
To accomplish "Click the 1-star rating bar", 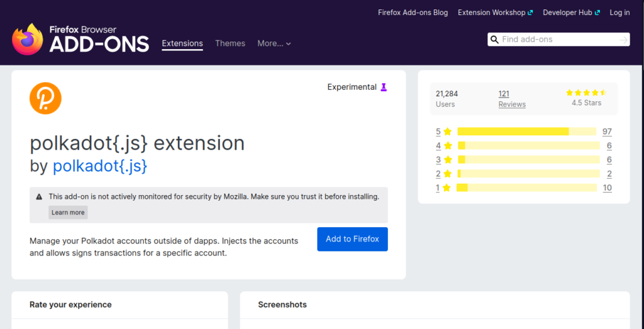I will pos(526,187).
